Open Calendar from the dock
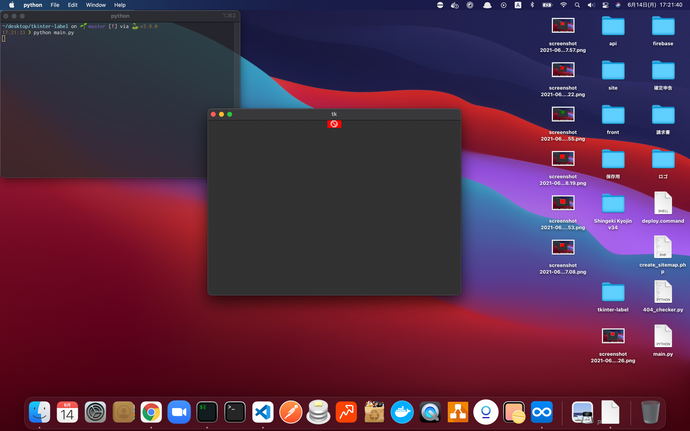Image resolution: width=690 pixels, height=431 pixels. point(67,413)
